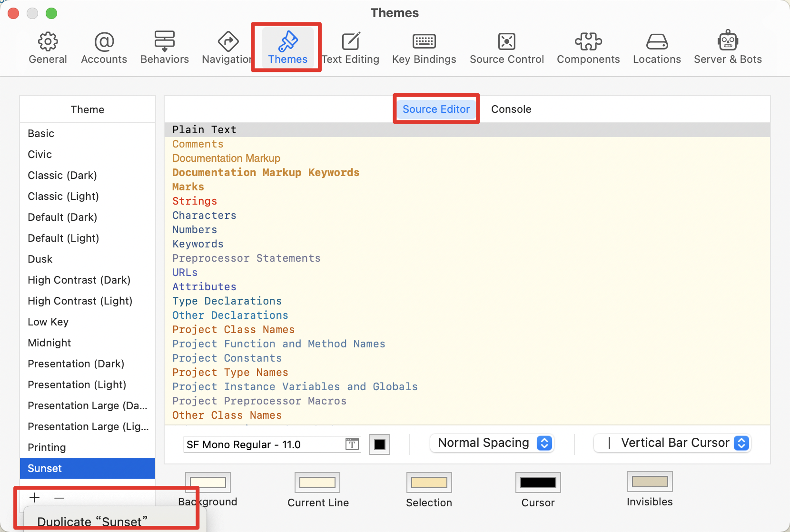790x532 pixels.
Task: Select the Strings syntax row
Action: click(467, 201)
